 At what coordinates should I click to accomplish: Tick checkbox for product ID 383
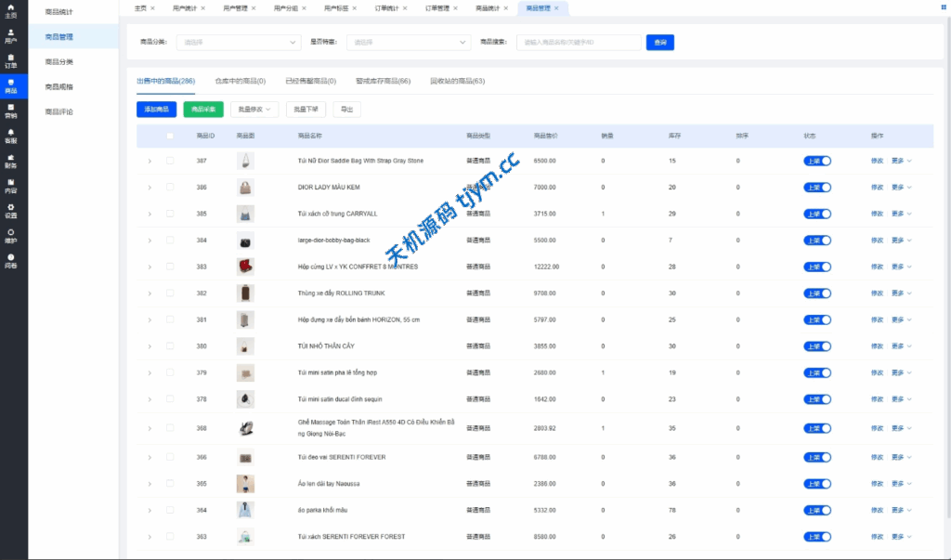(170, 267)
